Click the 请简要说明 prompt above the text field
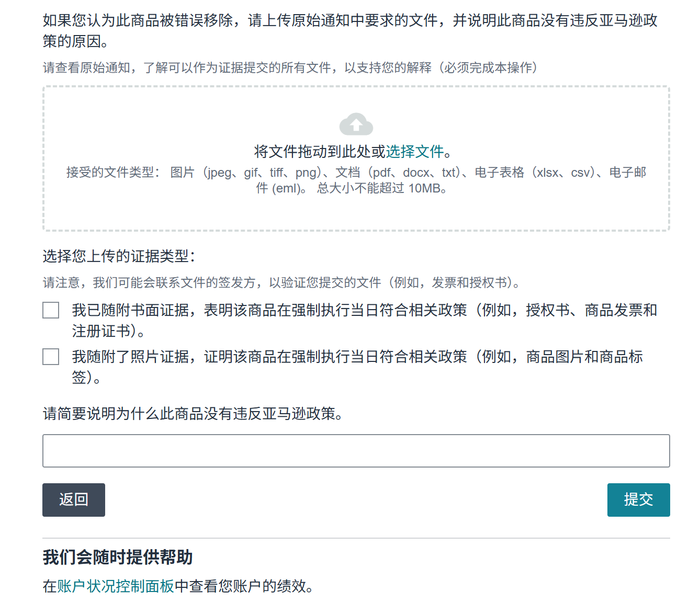Viewport: 700px width, 614px height. click(193, 414)
